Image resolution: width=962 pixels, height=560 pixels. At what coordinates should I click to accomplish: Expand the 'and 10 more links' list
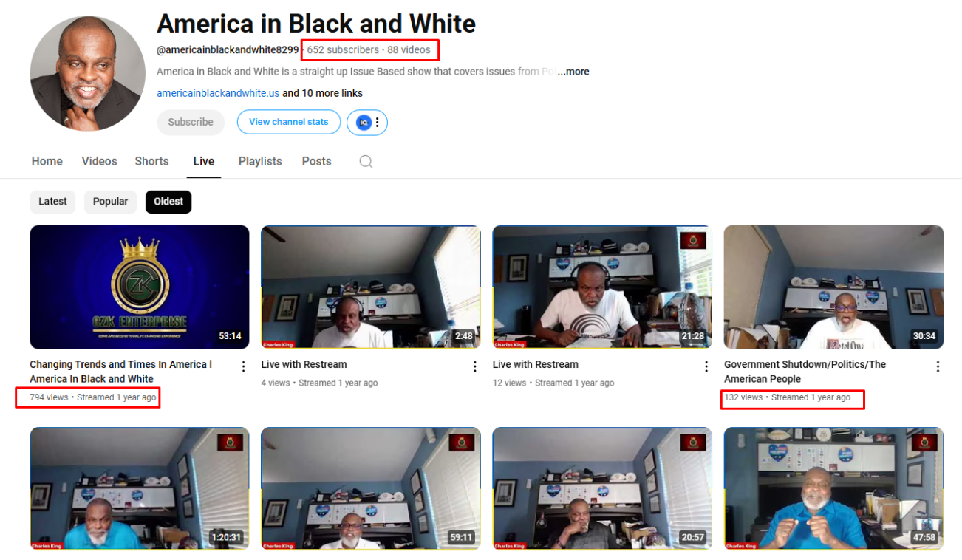[x=322, y=93]
